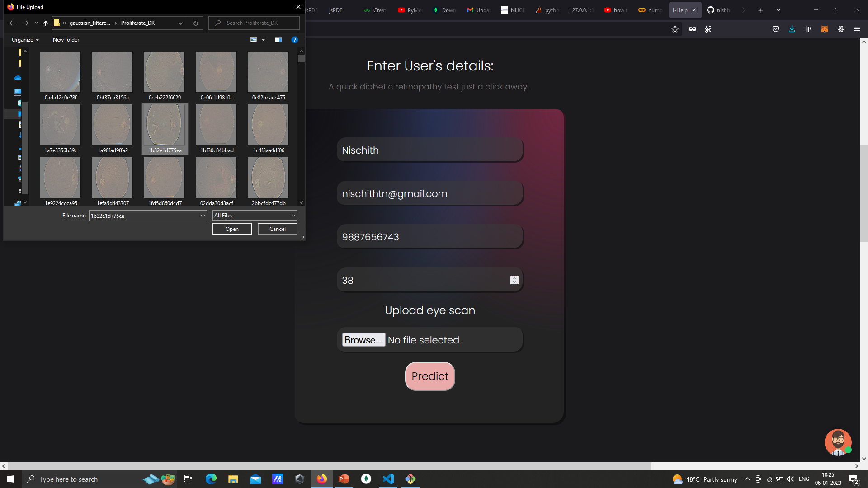Select the 1c4f3aa4df06 eye scan thumbnail

[x=269, y=129]
